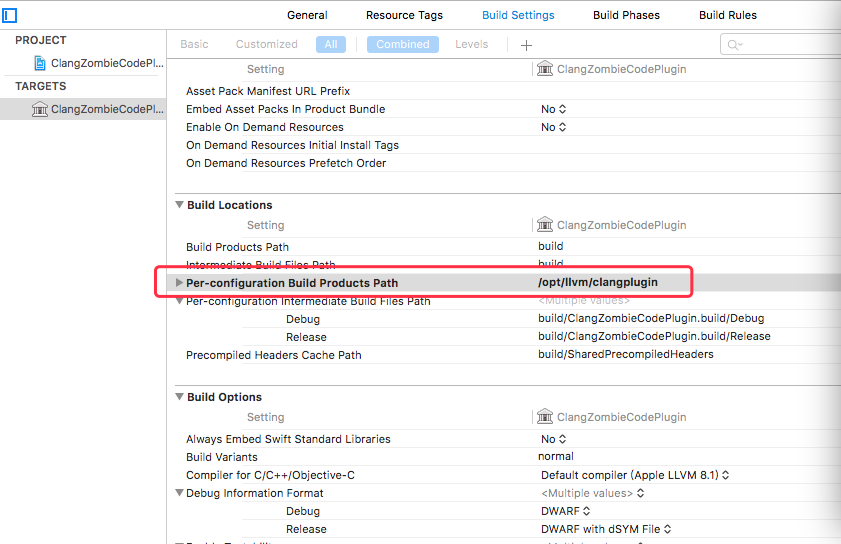This screenshot has height=544, width=841.
Task: Show Basic build settings
Action: pos(194,44)
